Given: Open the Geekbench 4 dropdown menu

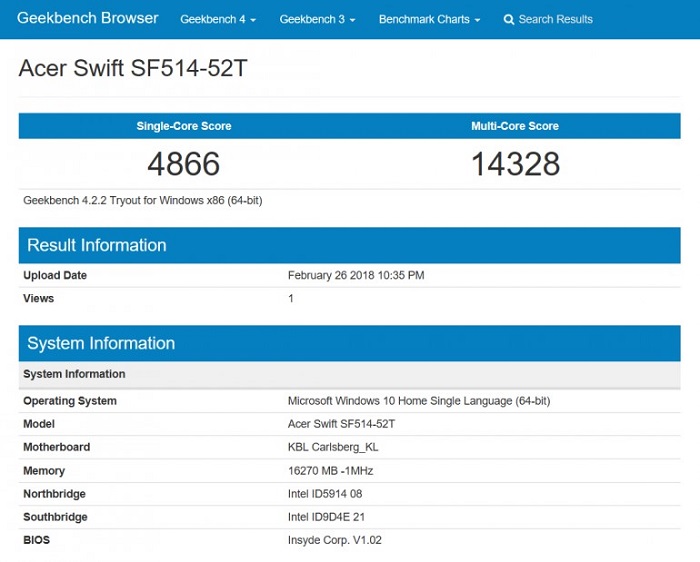Looking at the screenshot, I should click(x=217, y=20).
